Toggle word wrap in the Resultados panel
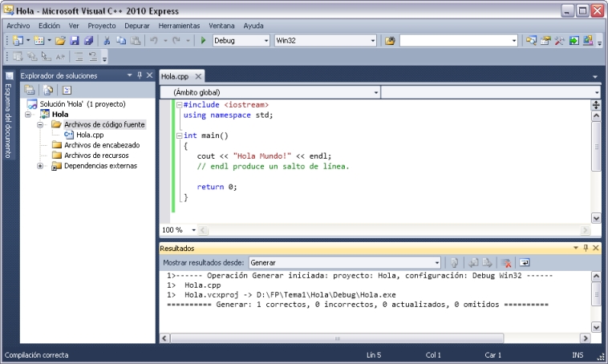 pyautogui.click(x=525, y=263)
